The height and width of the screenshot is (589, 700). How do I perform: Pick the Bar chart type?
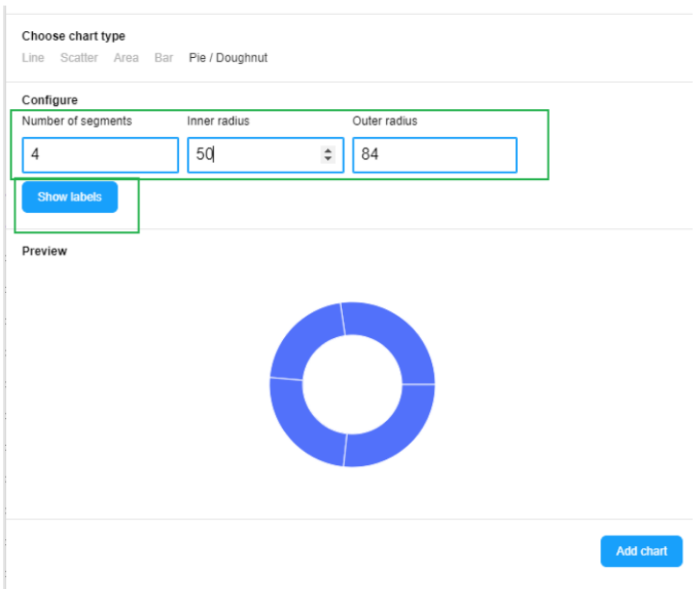point(163,58)
